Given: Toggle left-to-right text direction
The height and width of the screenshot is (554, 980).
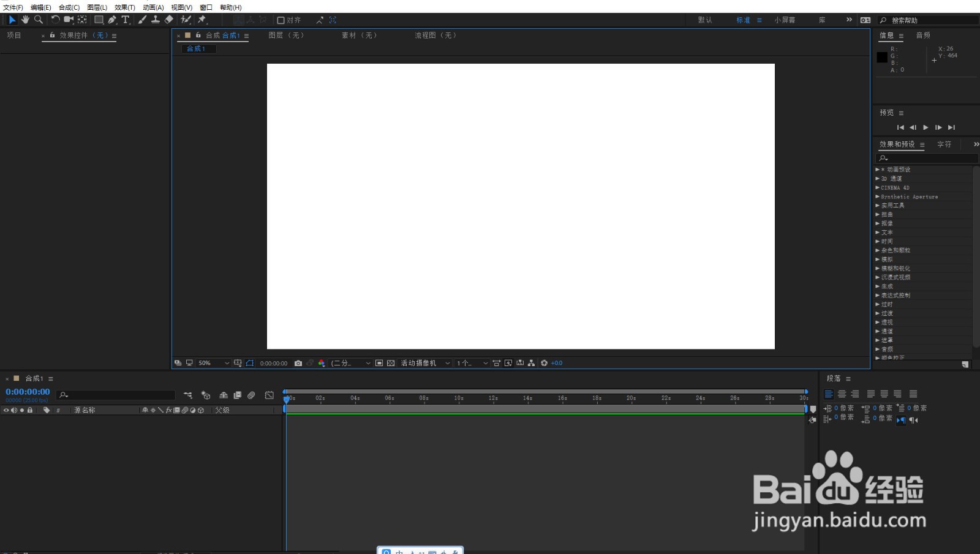Looking at the screenshot, I should point(901,420).
